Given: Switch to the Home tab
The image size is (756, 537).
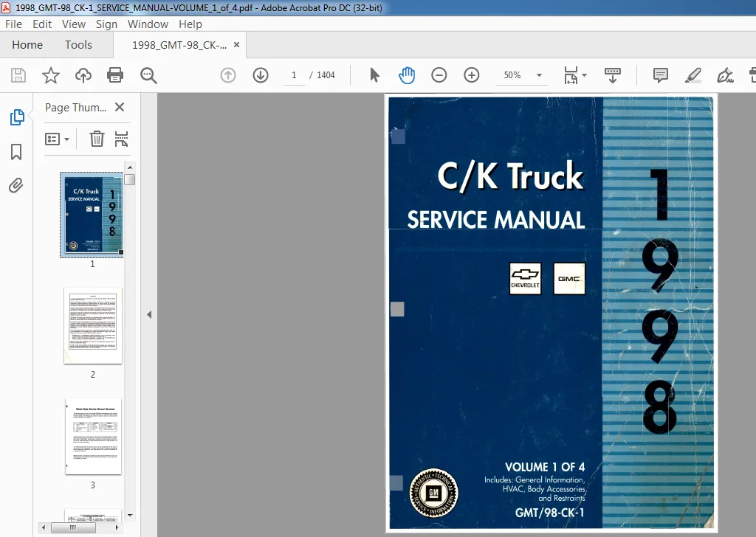Looking at the screenshot, I should (x=27, y=45).
